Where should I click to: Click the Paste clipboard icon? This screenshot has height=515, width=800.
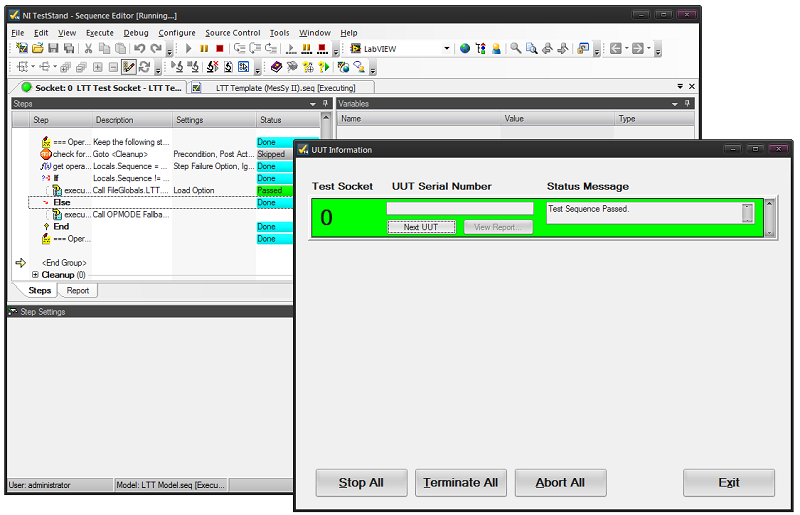click(x=120, y=48)
